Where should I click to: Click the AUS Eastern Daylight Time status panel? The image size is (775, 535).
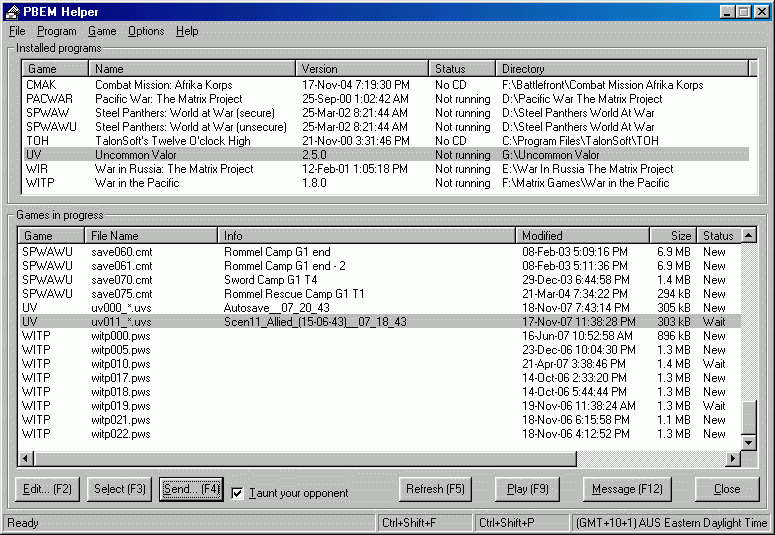671,523
